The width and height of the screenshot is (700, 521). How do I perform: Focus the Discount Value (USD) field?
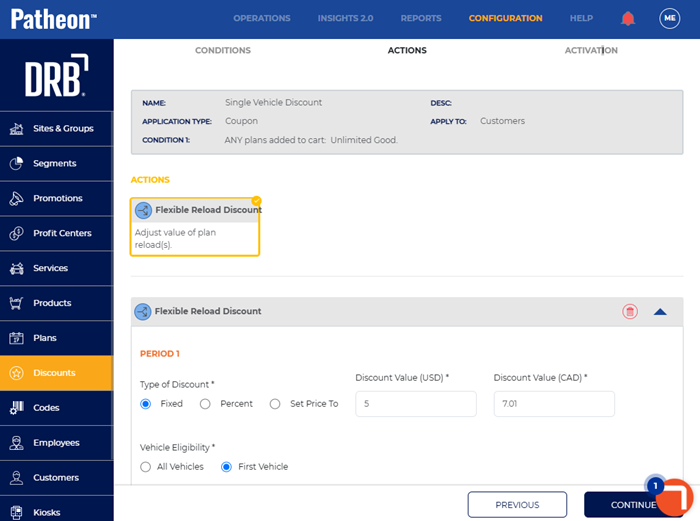coord(416,404)
